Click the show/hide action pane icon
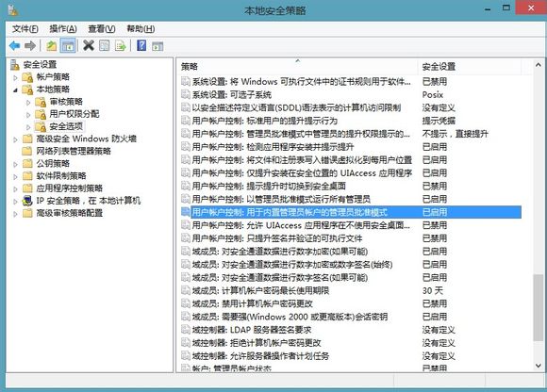The image size is (547, 392). (157, 45)
